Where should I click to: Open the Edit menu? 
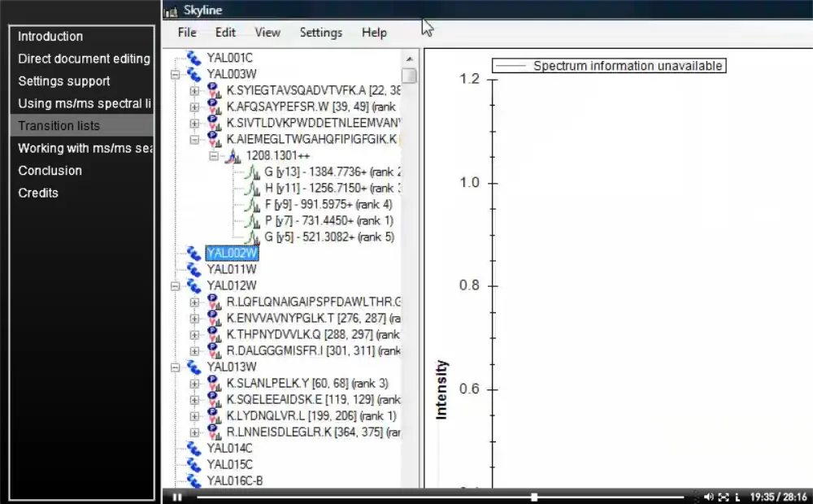(225, 33)
